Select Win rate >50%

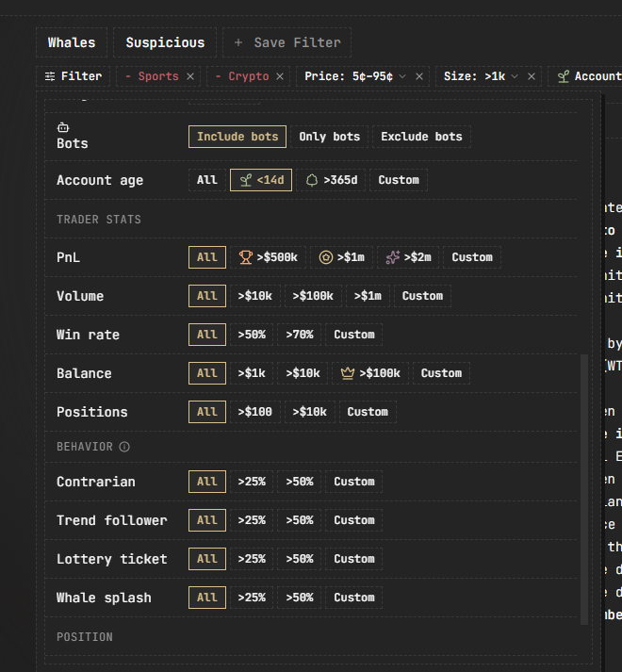pos(252,335)
